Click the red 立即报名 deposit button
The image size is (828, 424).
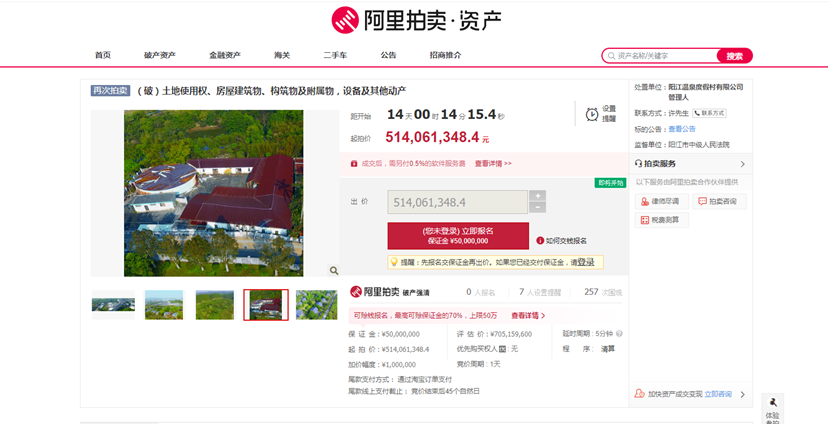tap(458, 235)
